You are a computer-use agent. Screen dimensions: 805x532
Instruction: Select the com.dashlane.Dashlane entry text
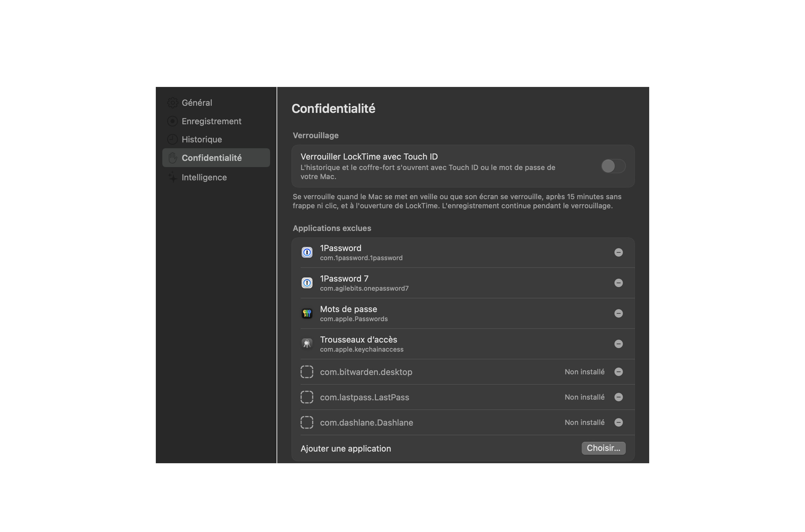pyautogui.click(x=366, y=423)
